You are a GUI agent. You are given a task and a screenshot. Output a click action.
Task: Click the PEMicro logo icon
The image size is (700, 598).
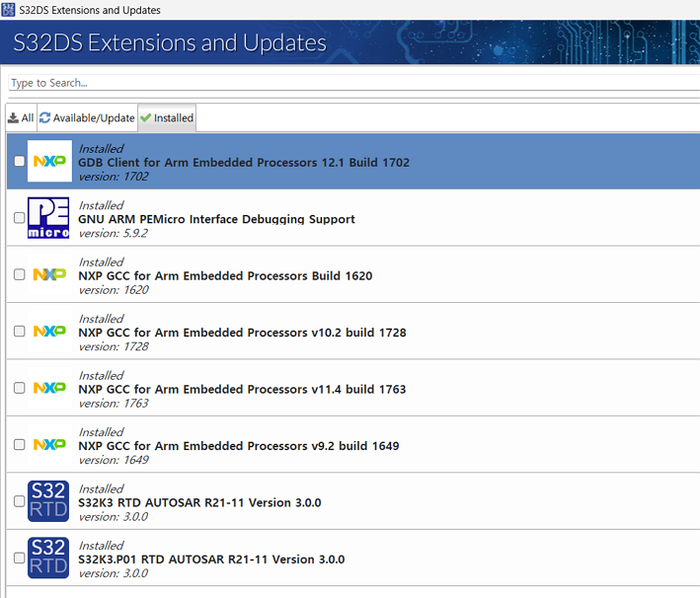(x=49, y=218)
